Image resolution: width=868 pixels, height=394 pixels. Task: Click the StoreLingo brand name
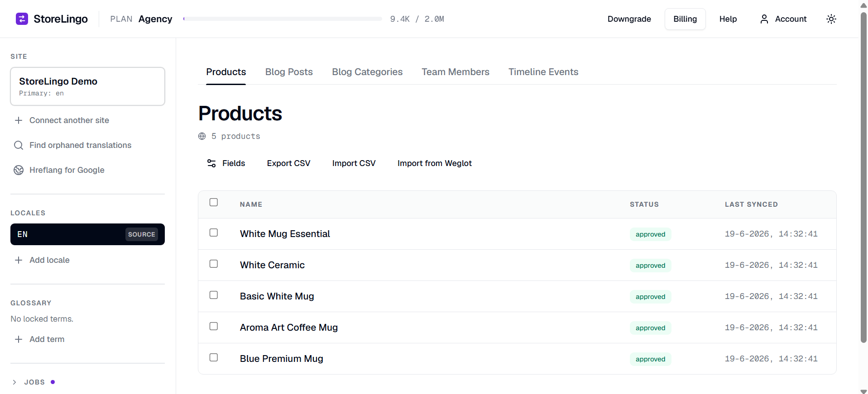tap(61, 19)
